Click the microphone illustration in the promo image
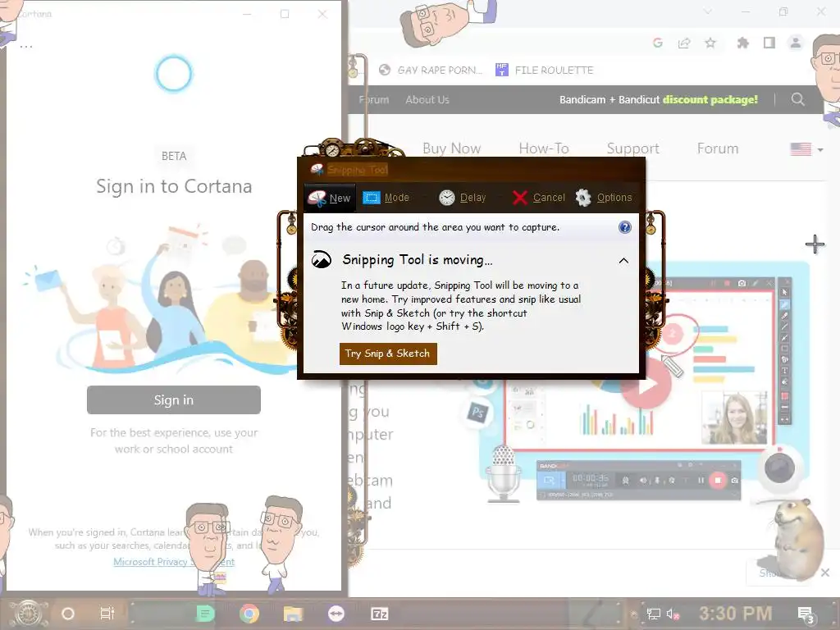Image resolution: width=840 pixels, height=630 pixels. click(x=503, y=473)
